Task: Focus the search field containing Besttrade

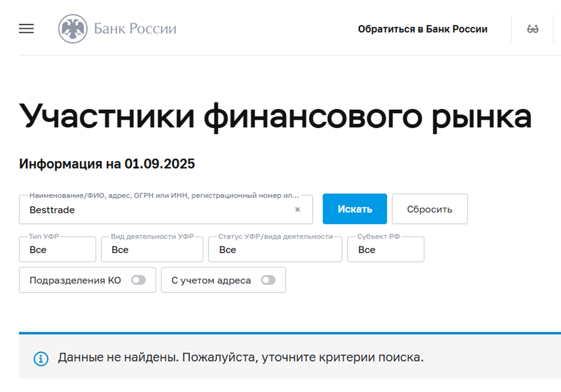Action: (166, 210)
